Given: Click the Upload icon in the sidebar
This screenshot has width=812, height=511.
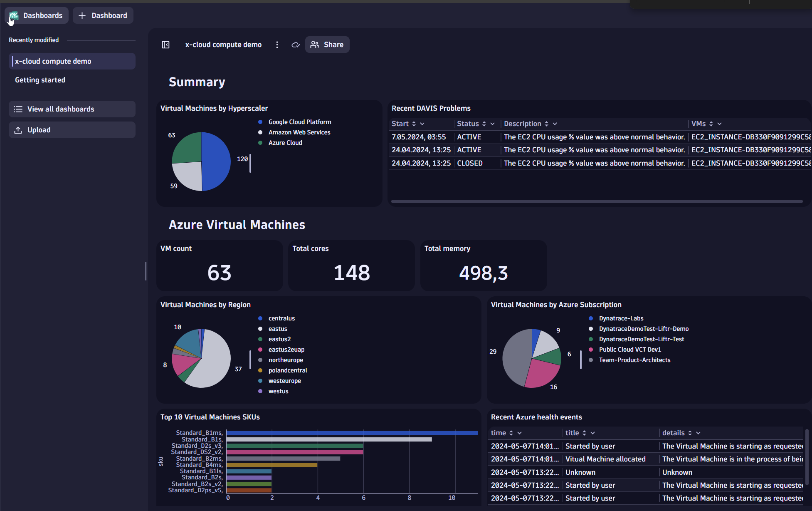Looking at the screenshot, I should (19, 129).
